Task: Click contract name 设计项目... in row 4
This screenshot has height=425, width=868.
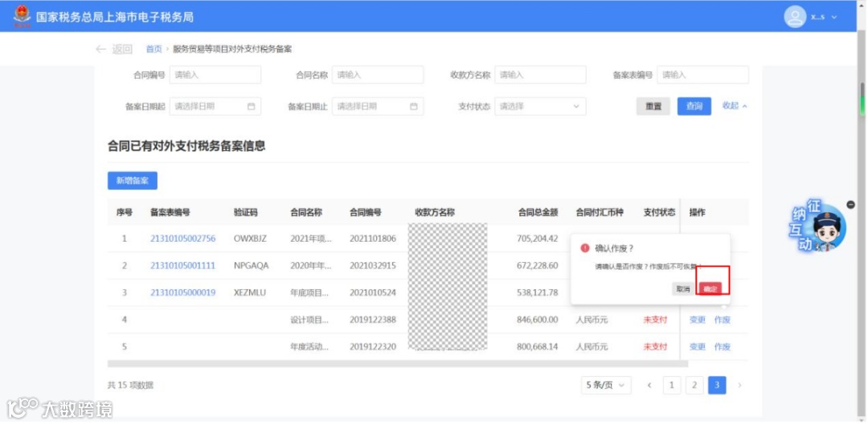Action: coord(309,320)
